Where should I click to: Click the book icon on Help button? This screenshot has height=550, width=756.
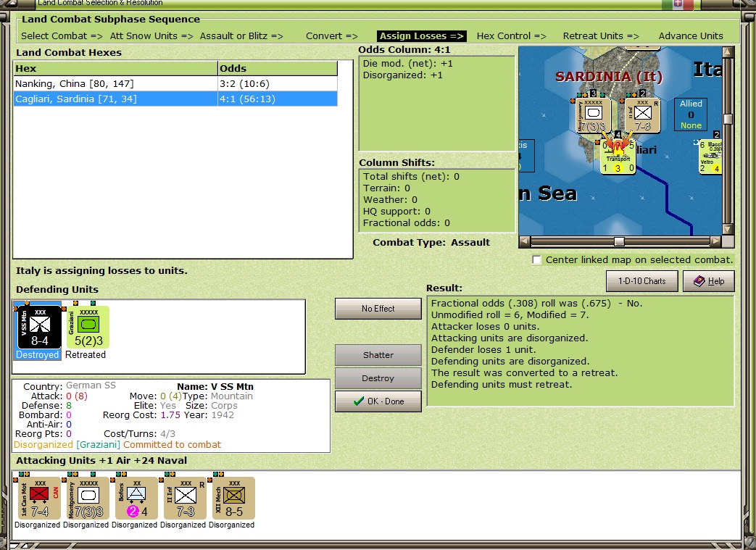pyautogui.click(x=699, y=281)
